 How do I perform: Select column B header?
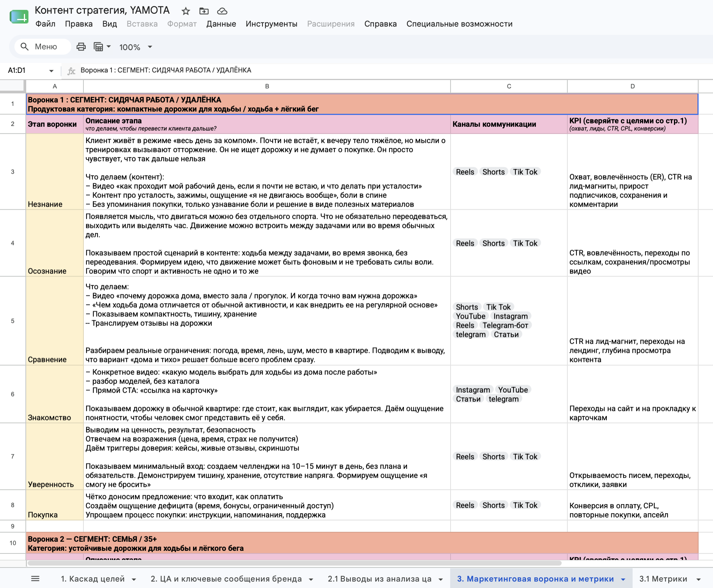pos(267,86)
